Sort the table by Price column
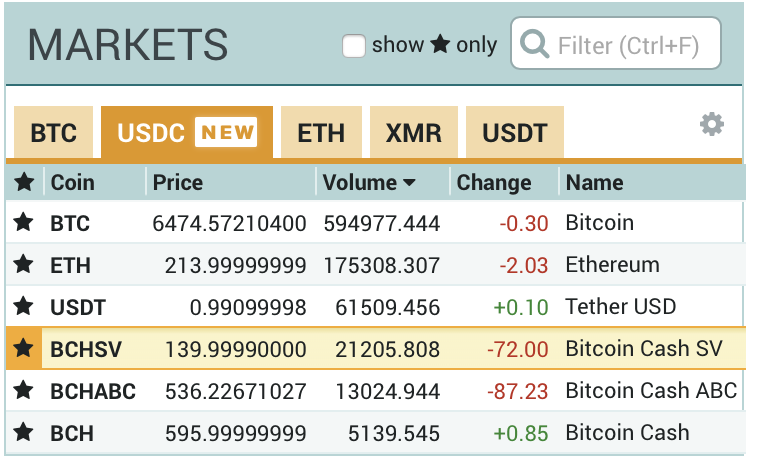 click(177, 183)
